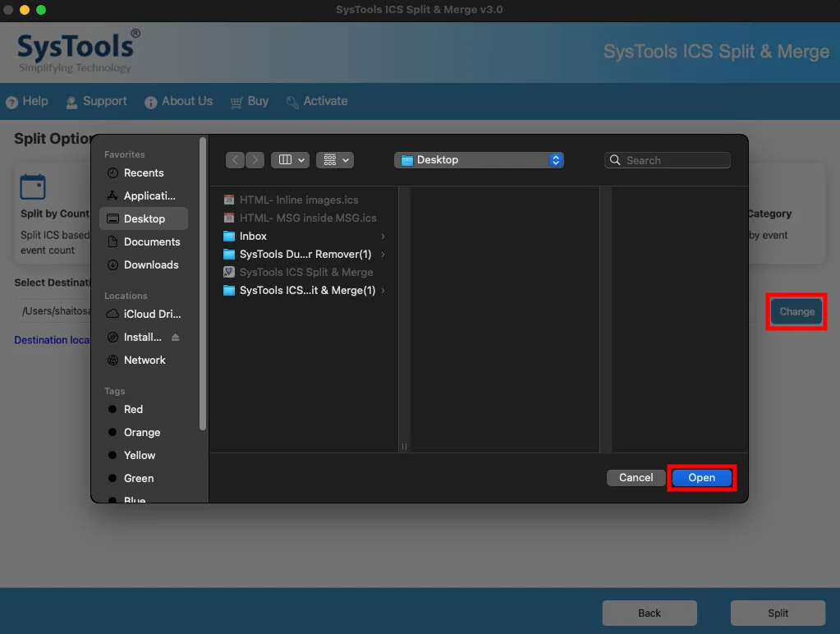Click the Inbox folder icon
Screen dimensions: 840x634
[229, 237]
